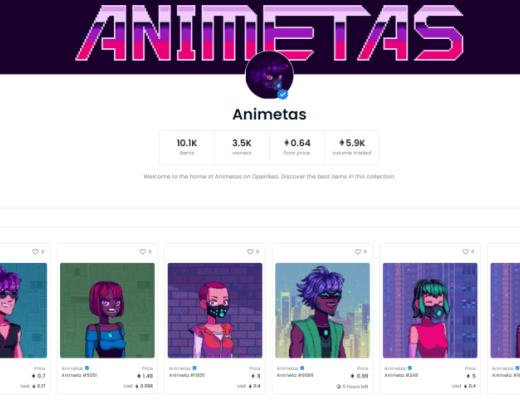Click the blue verified badge on avatar

283,95
